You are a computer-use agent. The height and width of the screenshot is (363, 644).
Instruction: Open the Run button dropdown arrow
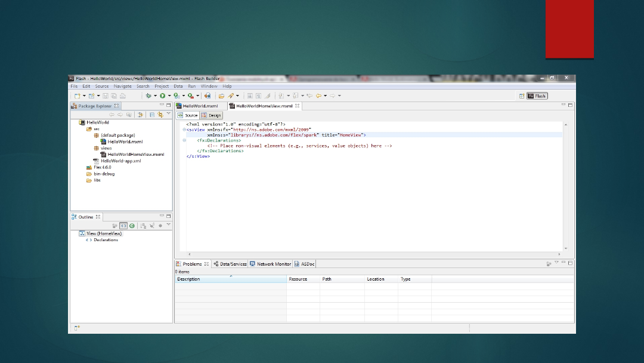tap(169, 96)
